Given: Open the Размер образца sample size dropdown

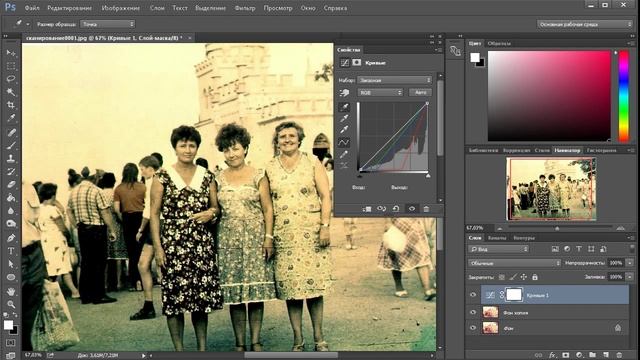Looking at the screenshot, I should pos(107,24).
